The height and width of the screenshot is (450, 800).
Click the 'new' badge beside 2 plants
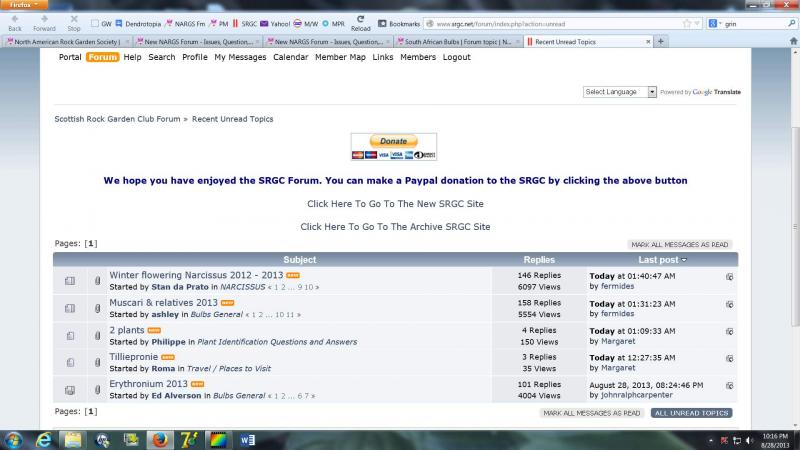pos(154,330)
